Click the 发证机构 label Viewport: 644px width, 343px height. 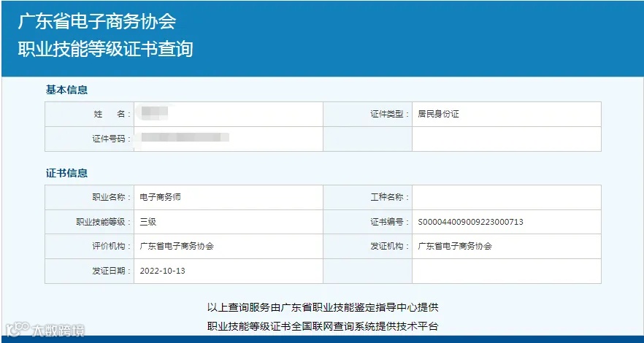click(x=389, y=247)
